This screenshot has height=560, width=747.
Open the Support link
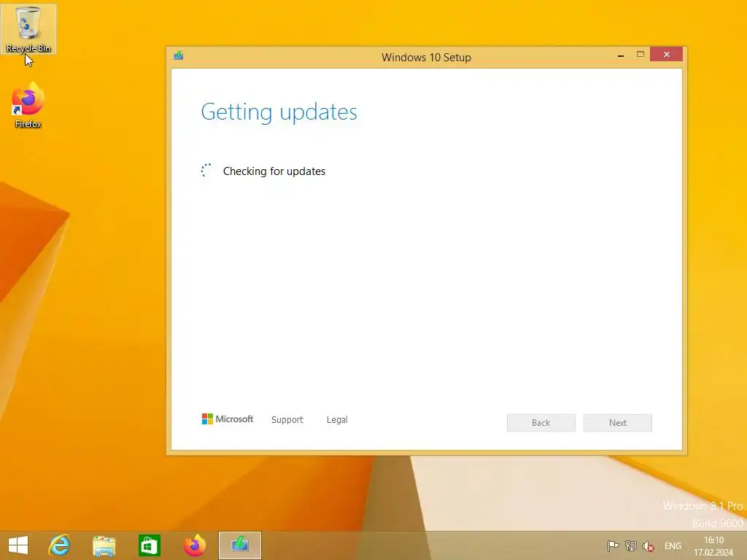(x=287, y=419)
